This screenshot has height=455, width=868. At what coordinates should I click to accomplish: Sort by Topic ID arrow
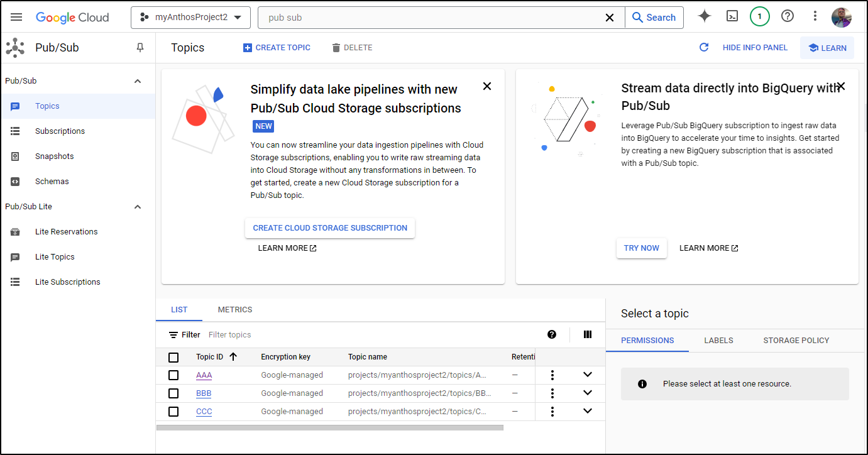(x=233, y=357)
